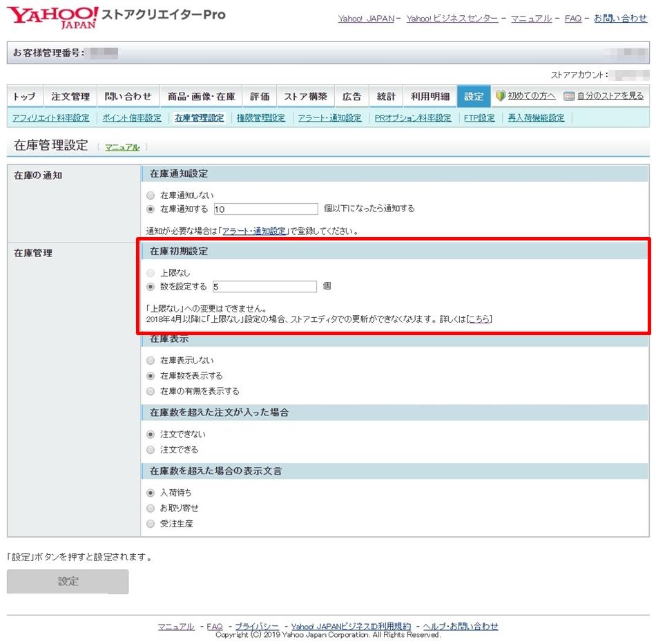The width and height of the screenshot is (656, 644).
Task: Click the 自分のストアを見る link
Action: (610, 96)
